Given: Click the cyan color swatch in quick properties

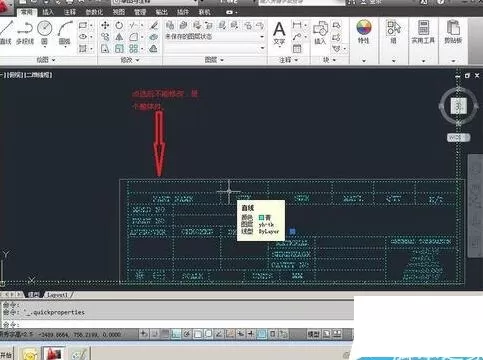Looking at the screenshot, I should [x=261, y=217].
